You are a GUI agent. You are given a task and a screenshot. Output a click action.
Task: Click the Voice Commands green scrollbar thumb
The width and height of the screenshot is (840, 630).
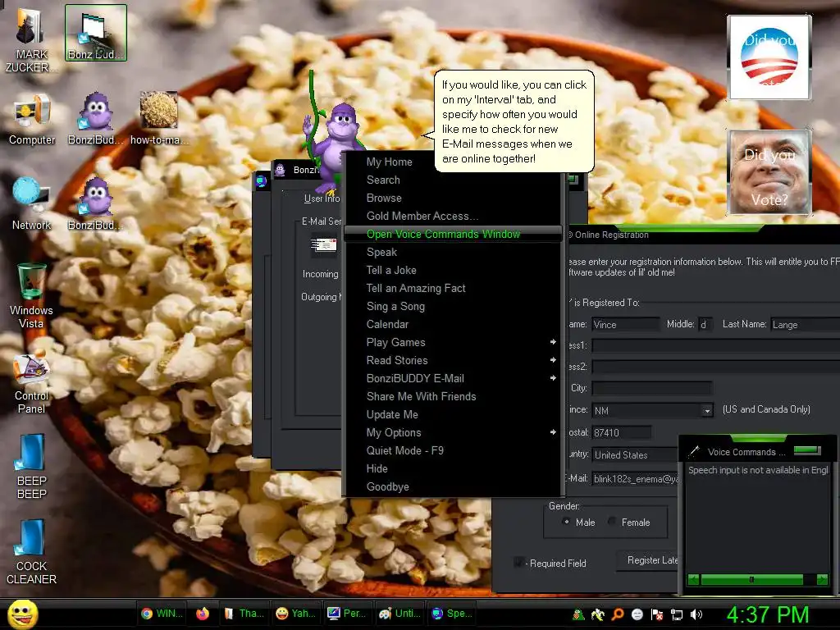[751, 580]
